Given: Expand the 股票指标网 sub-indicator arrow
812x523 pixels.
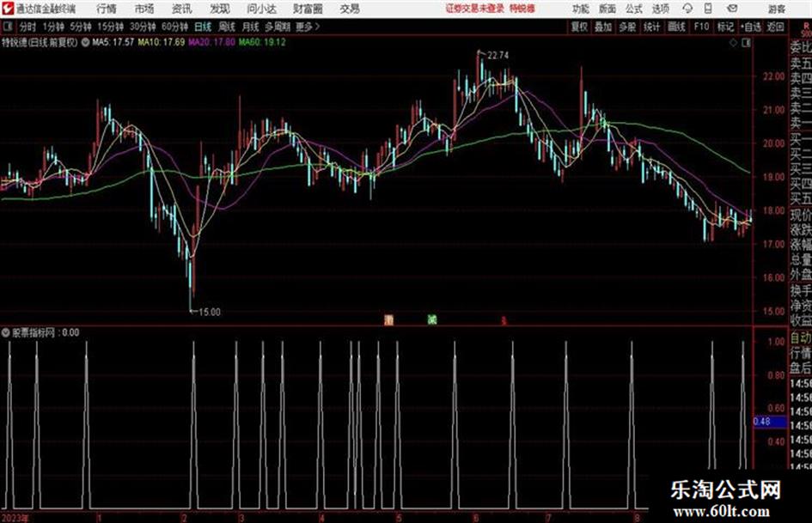Looking at the screenshot, I should pyautogui.click(x=6, y=332).
